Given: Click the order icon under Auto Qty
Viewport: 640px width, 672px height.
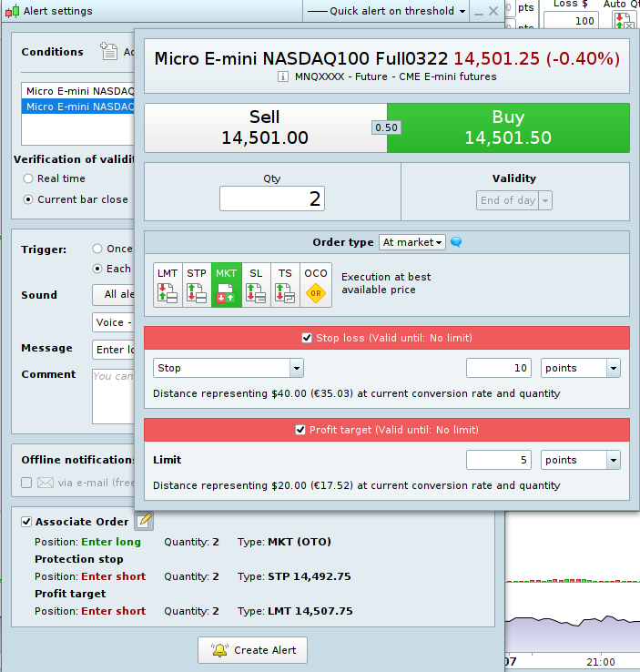Looking at the screenshot, I should [624, 21].
